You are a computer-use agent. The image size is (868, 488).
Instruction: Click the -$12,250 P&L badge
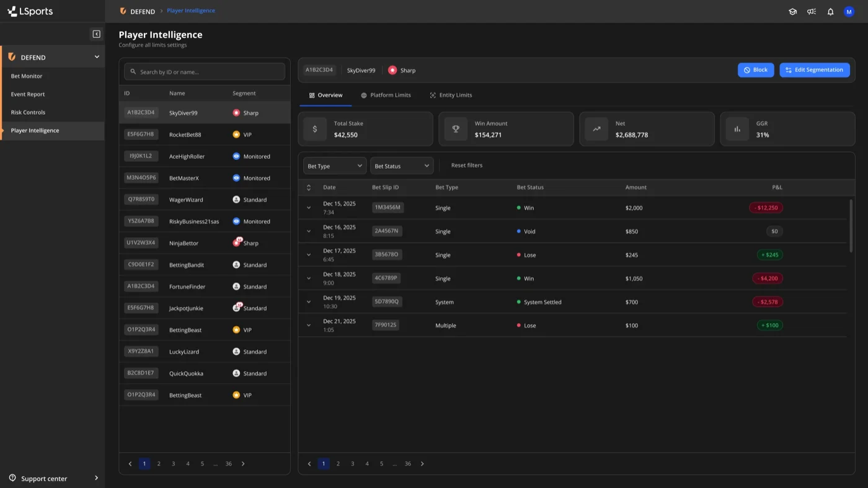click(766, 208)
